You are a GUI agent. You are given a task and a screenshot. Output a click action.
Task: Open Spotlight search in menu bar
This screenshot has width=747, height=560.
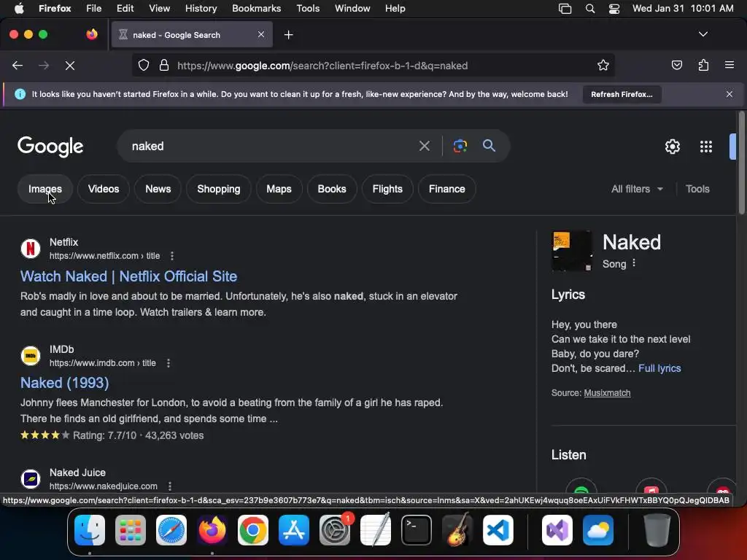[x=589, y=9]
